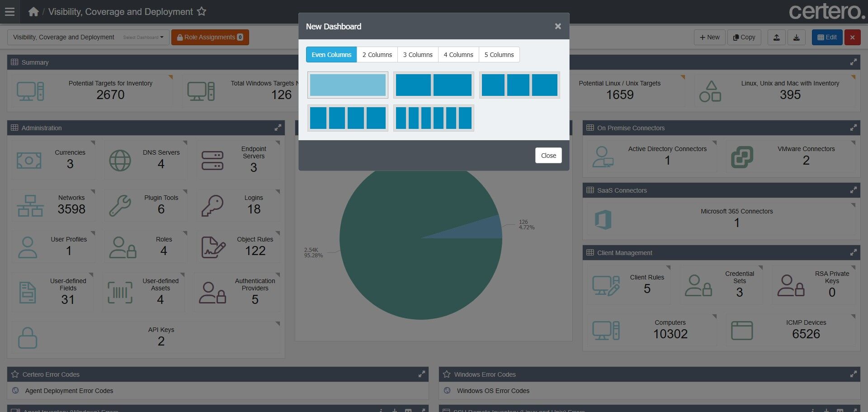Click the Close button in the dialog

pyautogui.click(x=548, y=156)
